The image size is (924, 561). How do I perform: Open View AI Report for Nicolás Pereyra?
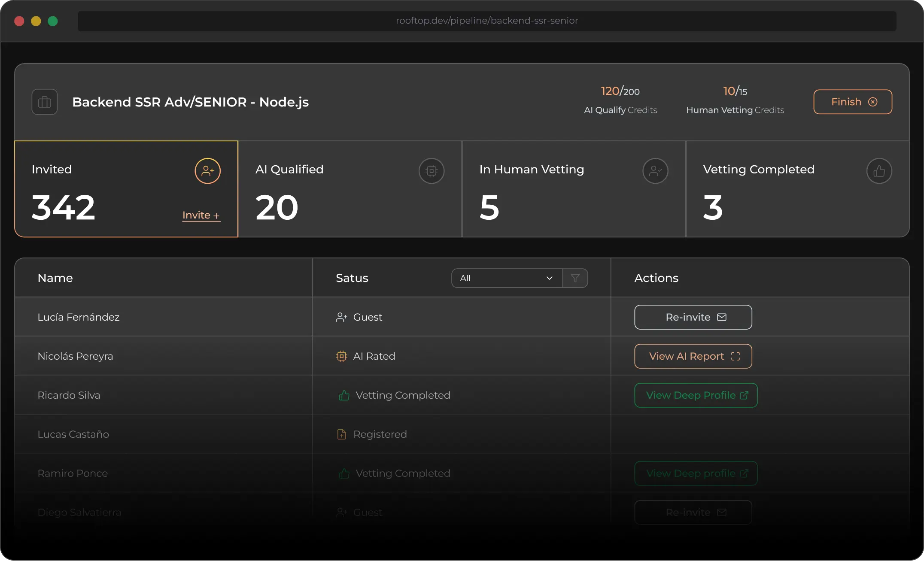[693, 356]
